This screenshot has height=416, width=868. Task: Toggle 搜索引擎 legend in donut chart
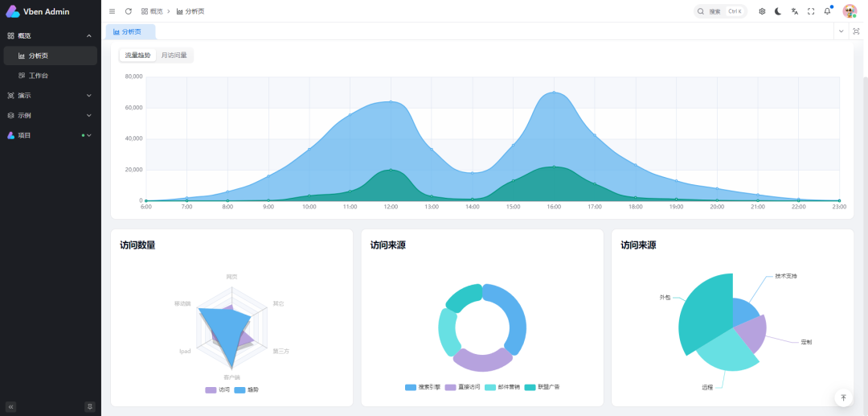point(422,388)
